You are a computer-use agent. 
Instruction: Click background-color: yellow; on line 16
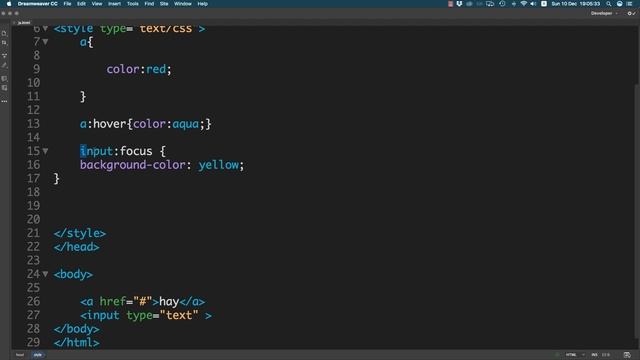click(x=162, y=165)
